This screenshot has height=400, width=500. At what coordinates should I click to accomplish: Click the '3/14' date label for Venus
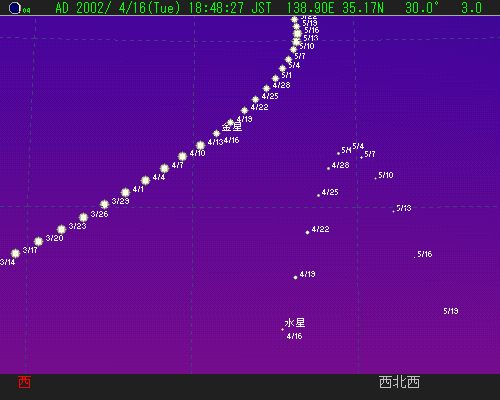click(7, 262)
